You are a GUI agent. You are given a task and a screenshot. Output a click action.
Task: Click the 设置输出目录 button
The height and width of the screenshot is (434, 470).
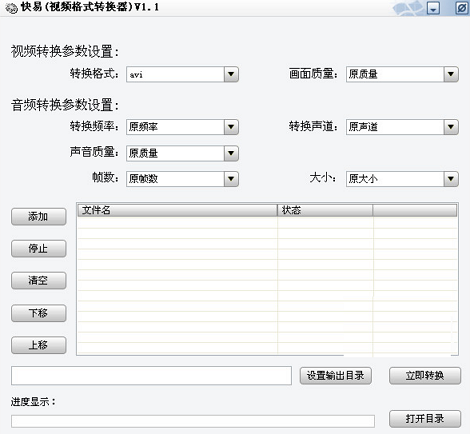(336, 376)
